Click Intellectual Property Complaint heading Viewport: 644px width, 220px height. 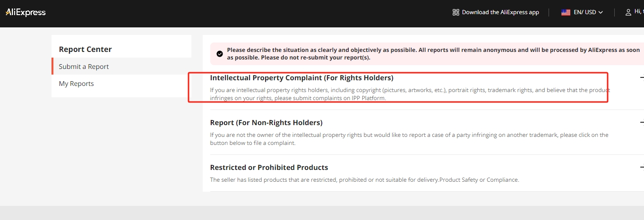coord(301,78)
